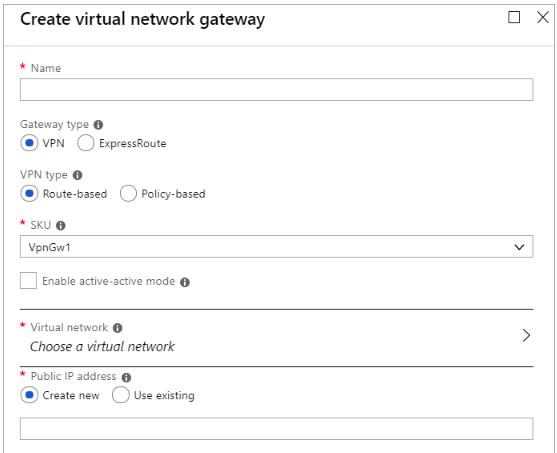
Task: Select the ExpressRoute gateway type
Action: (86, 143)
